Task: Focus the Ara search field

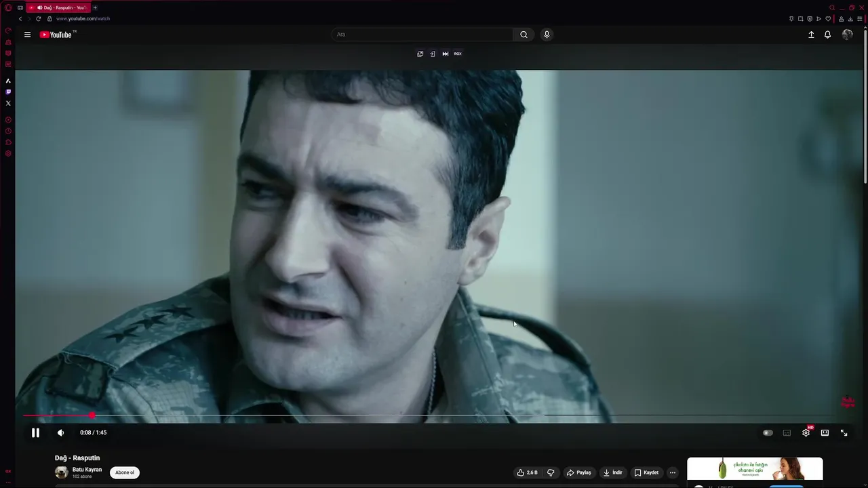Action: coord(422,35)
